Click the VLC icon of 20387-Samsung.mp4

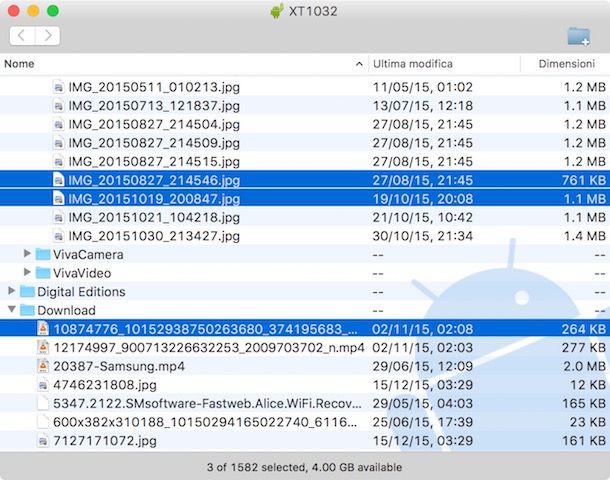click(43, 366)
